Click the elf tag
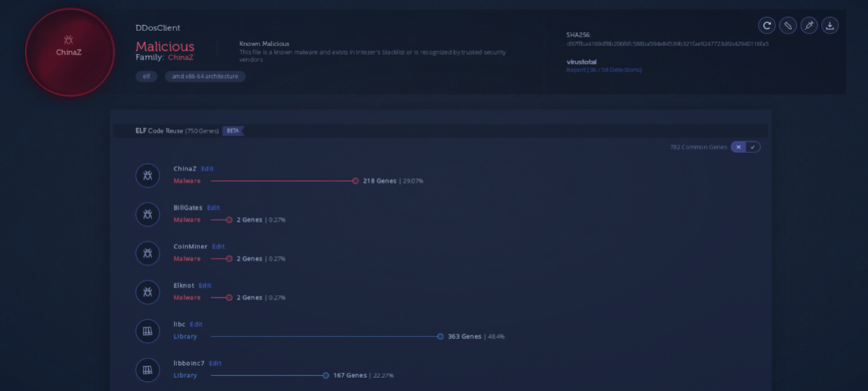868x391 pixels. point(146,77)
